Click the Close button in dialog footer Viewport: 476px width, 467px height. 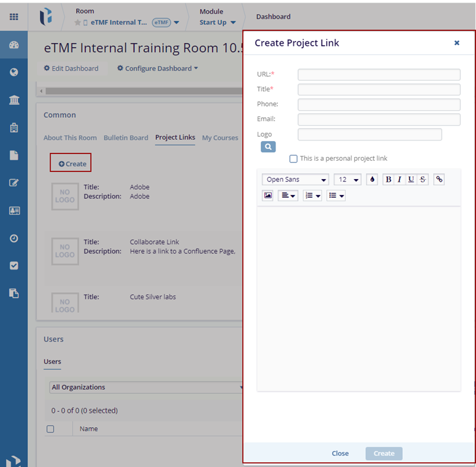[340, 453]
